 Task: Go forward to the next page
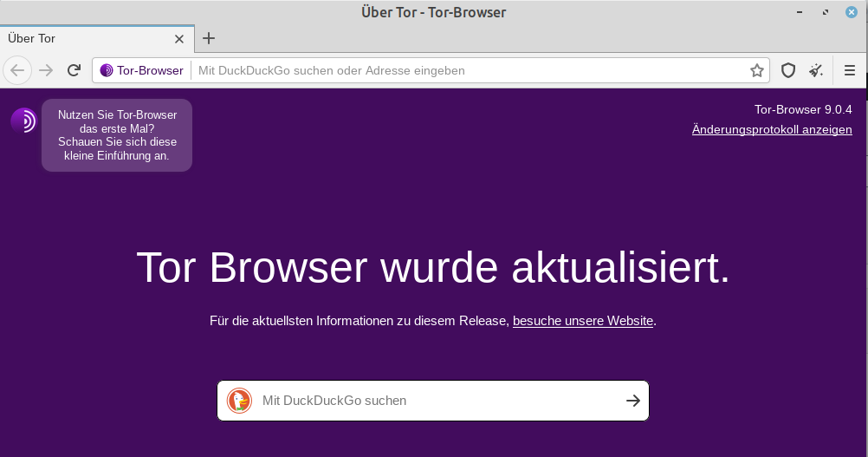46,70
